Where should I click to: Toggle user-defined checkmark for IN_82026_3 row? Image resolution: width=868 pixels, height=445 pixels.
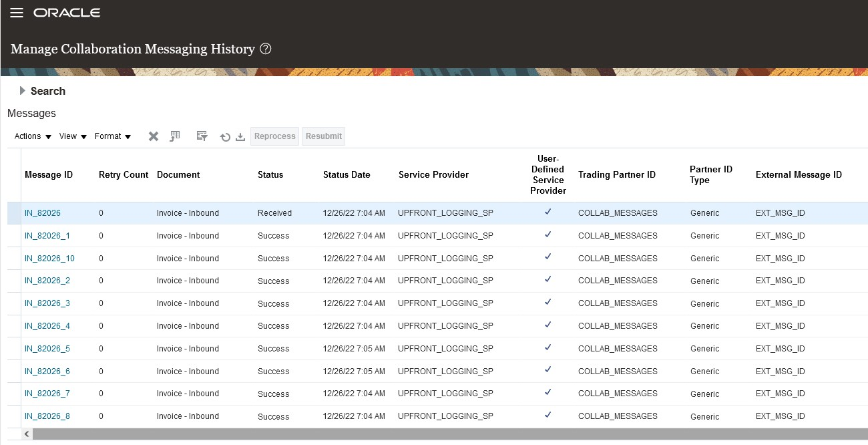(548, 303)
